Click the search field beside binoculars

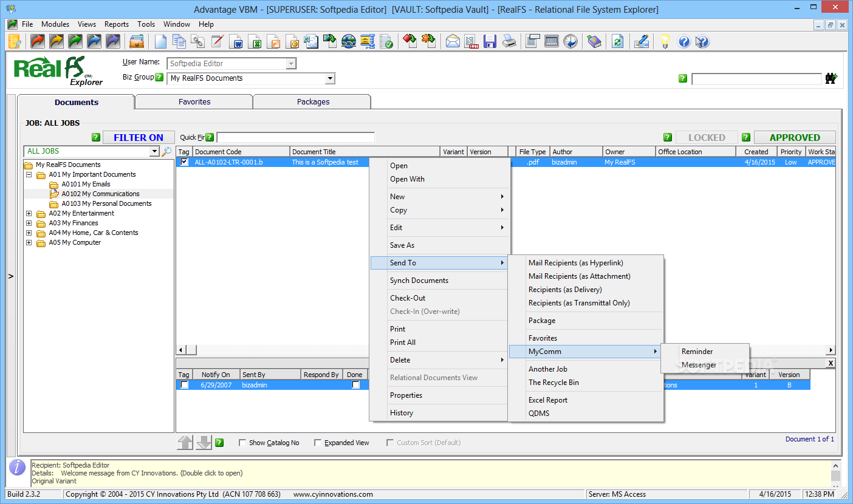[x=756, y=79]
